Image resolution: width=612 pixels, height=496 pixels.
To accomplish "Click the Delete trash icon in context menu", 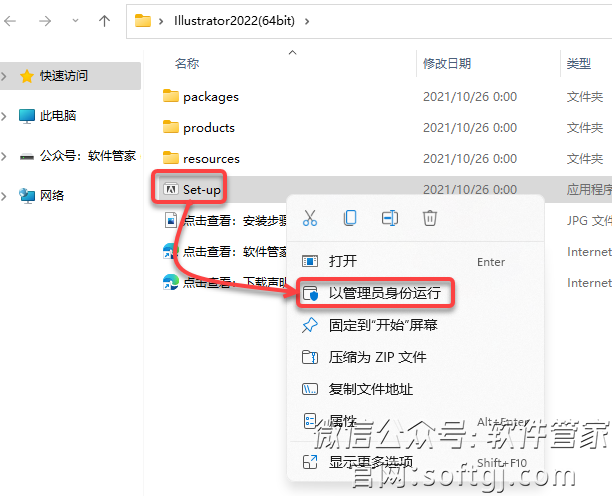I will tap(430, 218).
